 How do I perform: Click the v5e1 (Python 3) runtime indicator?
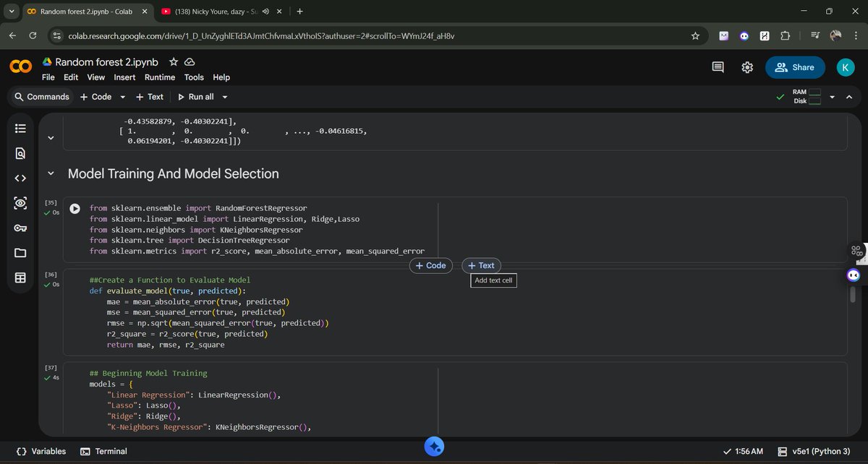click(x=814, y=451)
